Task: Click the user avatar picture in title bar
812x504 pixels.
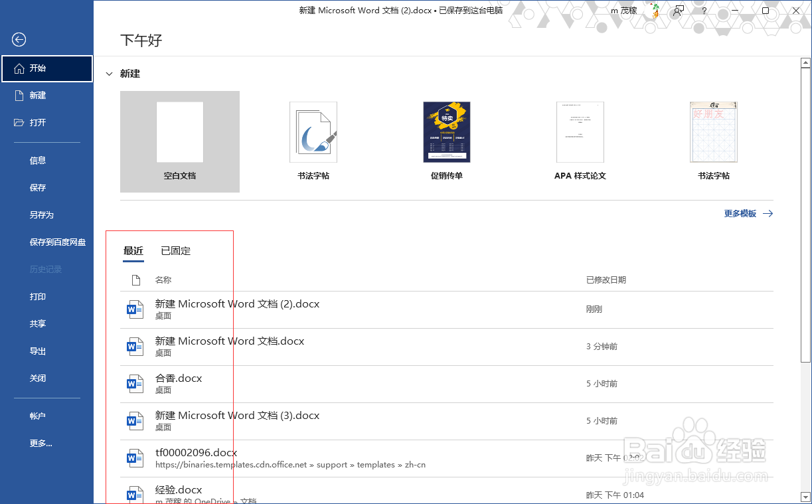Action: click(655, 11)
